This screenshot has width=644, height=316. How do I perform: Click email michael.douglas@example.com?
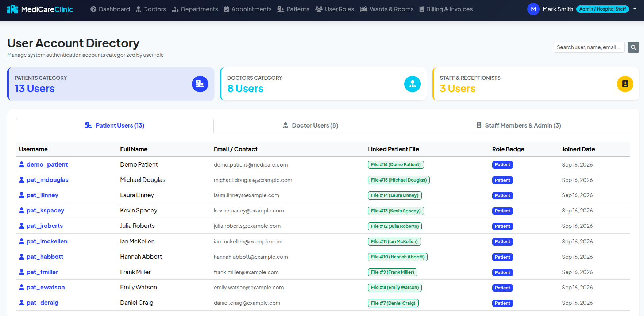tap(253, 180)
